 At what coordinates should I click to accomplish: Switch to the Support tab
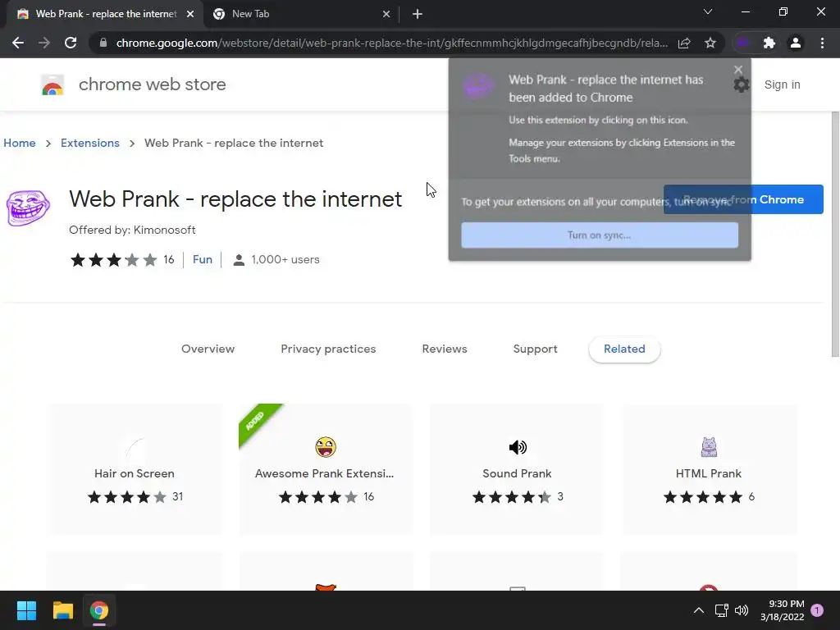pyautogui.click(x=535, y=349)
